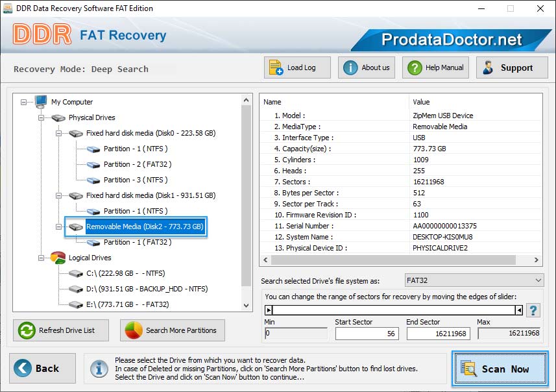
Task: Click the Serial Number value AA00000000013375
Action: click(444, 226)
